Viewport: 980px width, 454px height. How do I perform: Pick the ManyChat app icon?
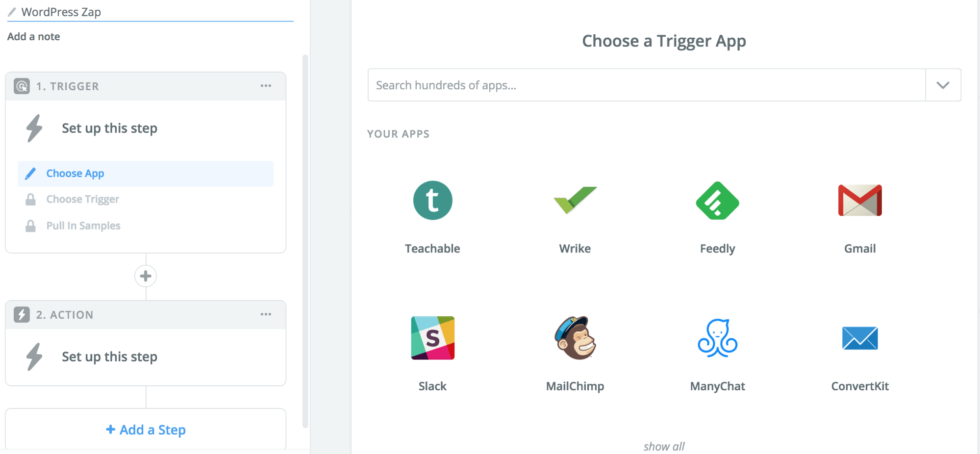tap(717, 338)
